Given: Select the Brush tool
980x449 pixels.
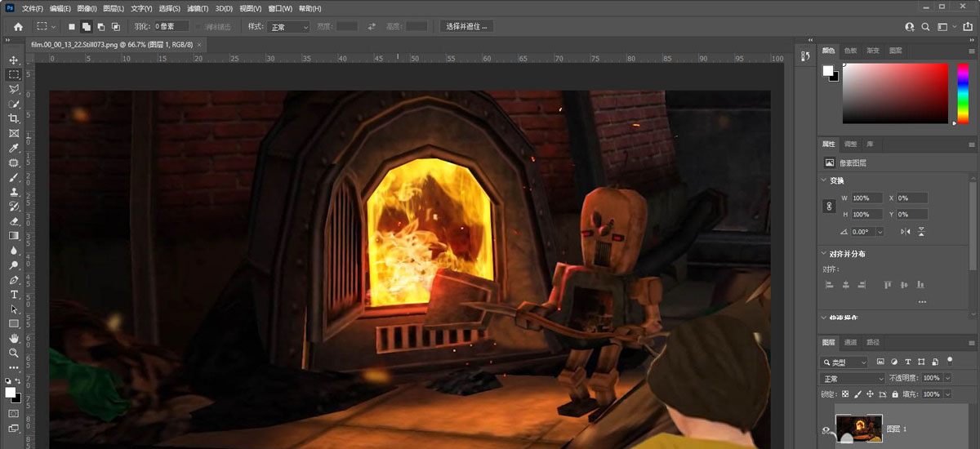Looking at the screenshot, I should (x=14, y=177).
